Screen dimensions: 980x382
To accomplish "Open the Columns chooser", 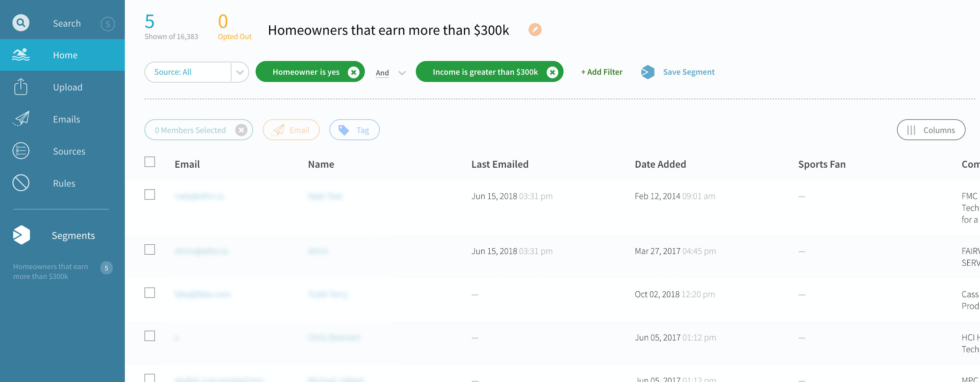I will click(x=931, y=130).
